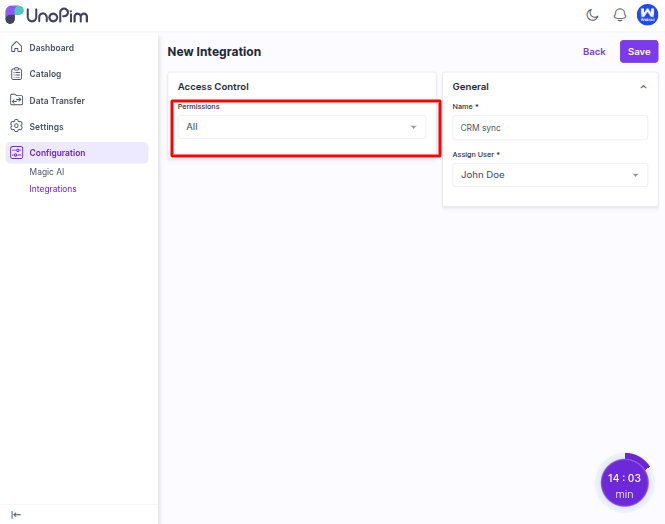
Task: Click the Catalog clipboard icon
Action: [x=16, y=74]
